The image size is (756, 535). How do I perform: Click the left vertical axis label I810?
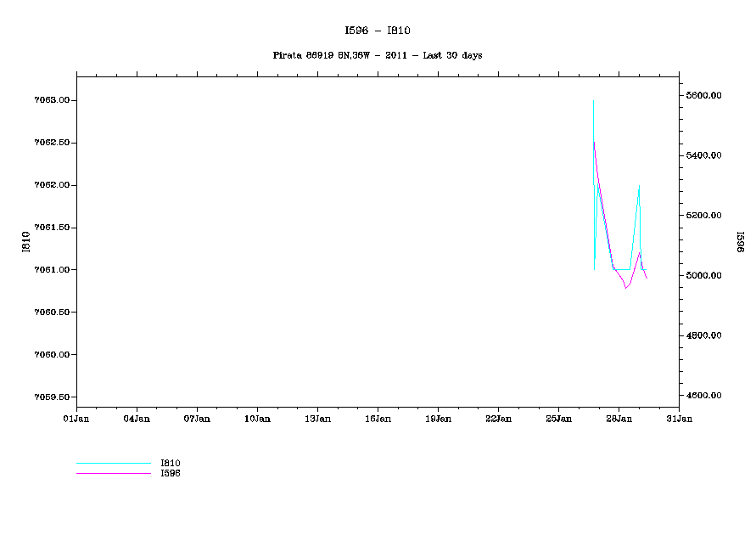coord(26,242)
